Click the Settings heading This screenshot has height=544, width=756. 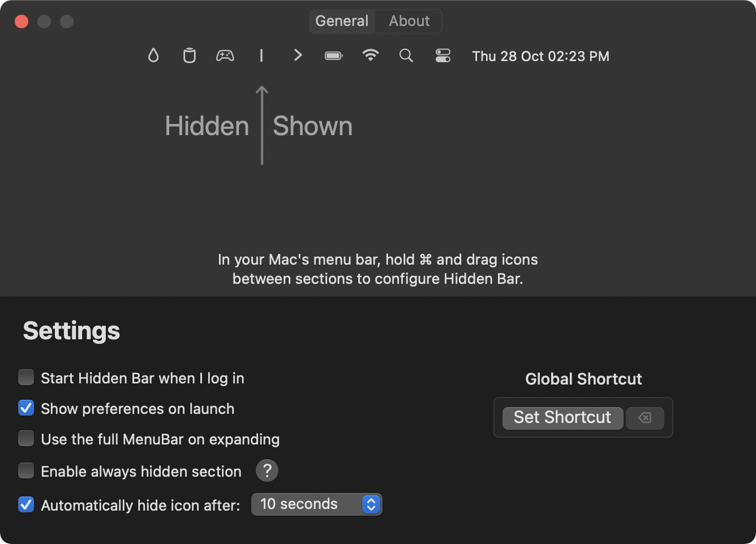pyautogui.click(x=71, y=331)
